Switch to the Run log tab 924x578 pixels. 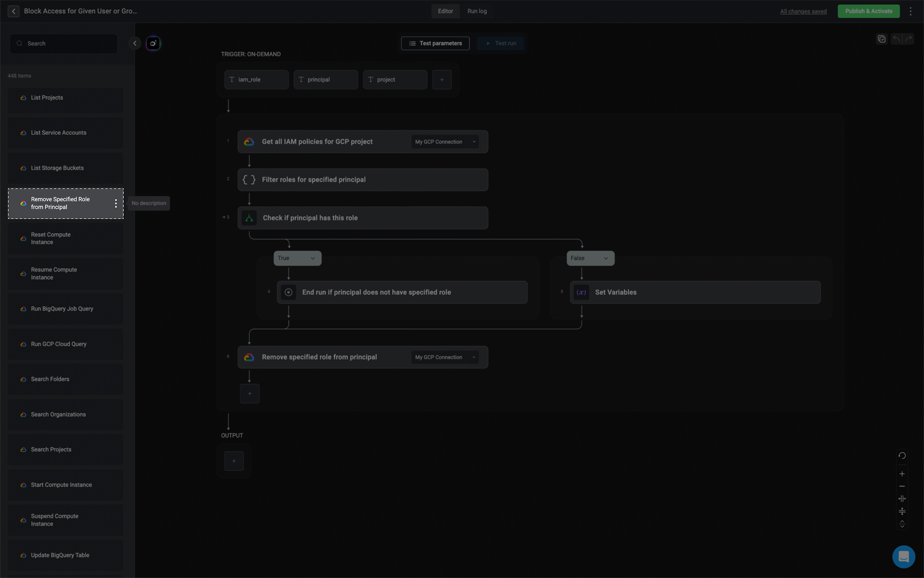(x=477, y=11)
